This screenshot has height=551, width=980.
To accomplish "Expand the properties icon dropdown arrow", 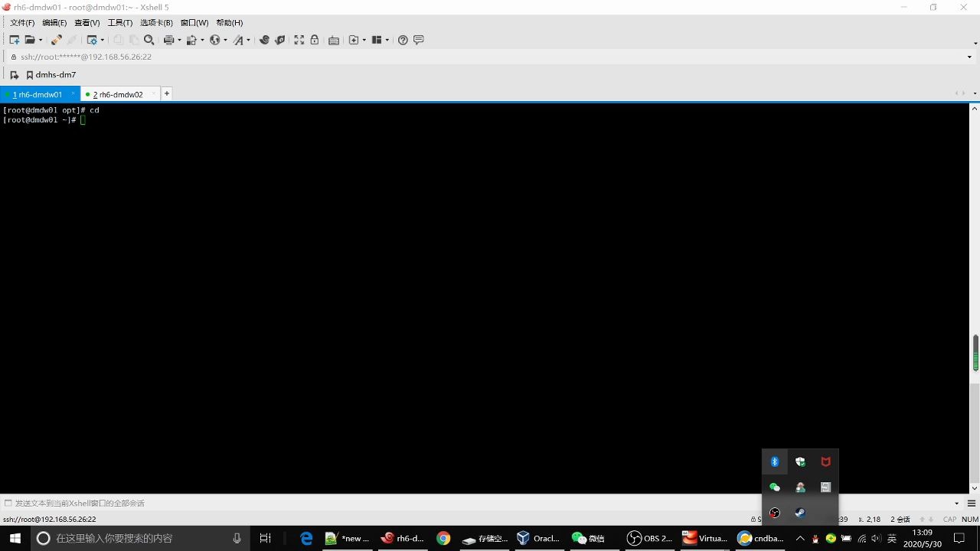I will pos(103,40).
